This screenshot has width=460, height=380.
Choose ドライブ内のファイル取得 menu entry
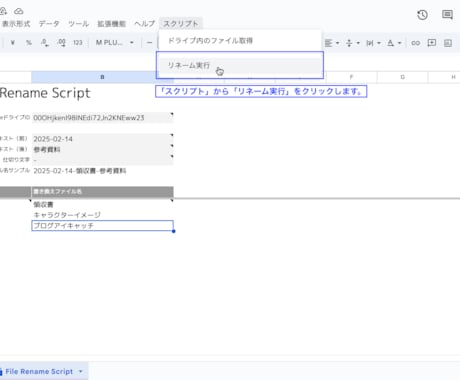point(240,41)
